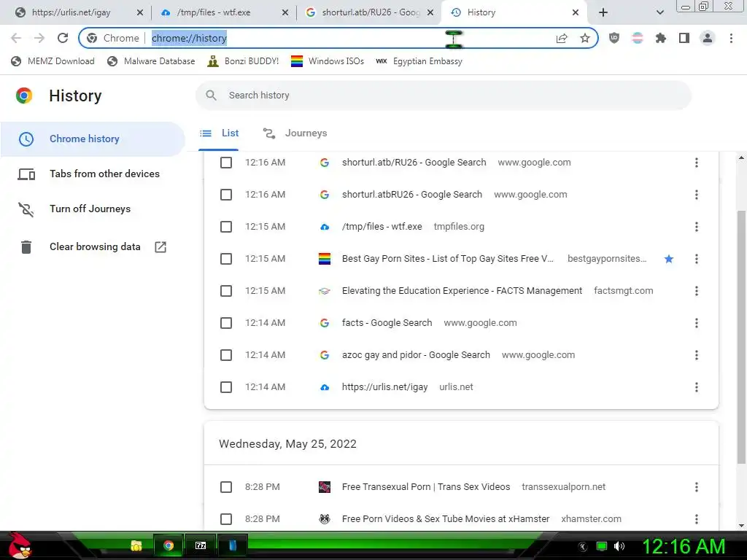Select the List view tab
The width and height of the screenshot is (747, 560).
click(x=219, y=133)
